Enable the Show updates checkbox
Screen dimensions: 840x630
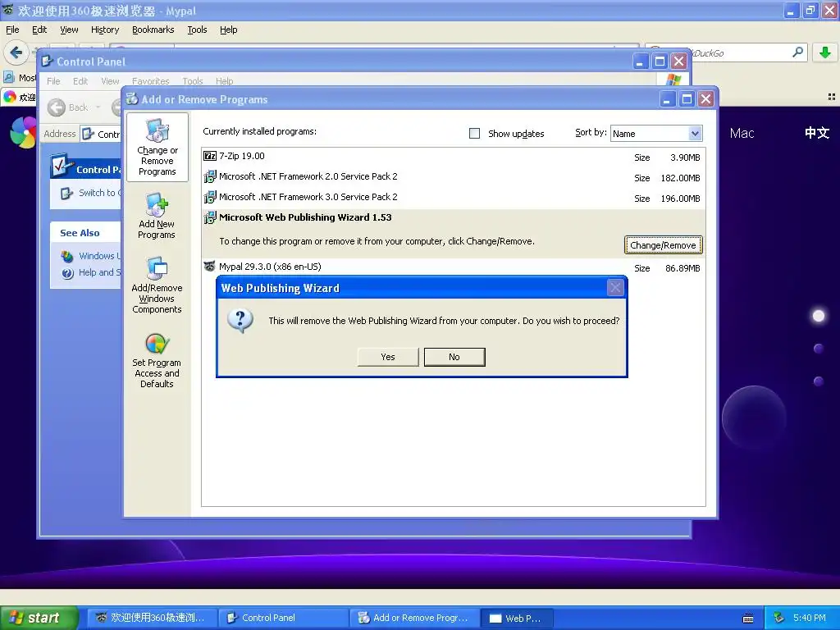pos(475,133)
